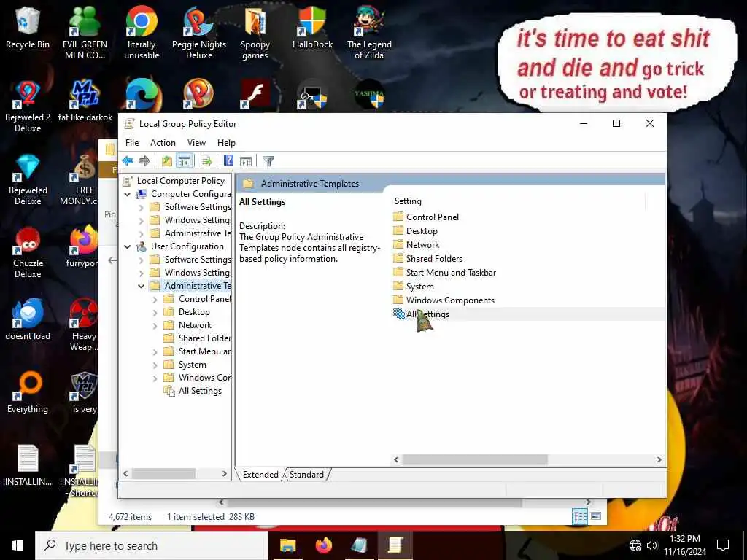This screenshot has width=747, height=560.
Task: Open Firefox from the taskbar
Action: (x=324, y=545)
